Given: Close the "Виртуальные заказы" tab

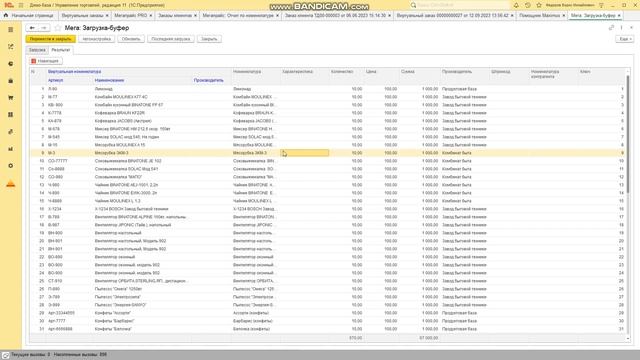Looking at the screenshot, I should (x=107, y=16).
